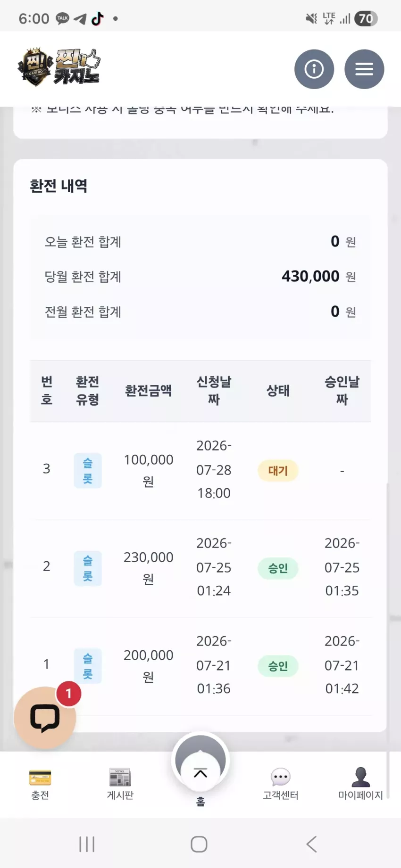
Task: Open the 게시판 news icon
Action: 120,778
